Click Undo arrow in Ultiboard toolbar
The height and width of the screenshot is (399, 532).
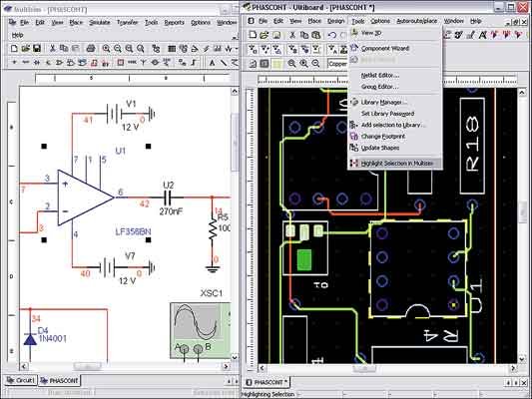[x=331, y=35]
